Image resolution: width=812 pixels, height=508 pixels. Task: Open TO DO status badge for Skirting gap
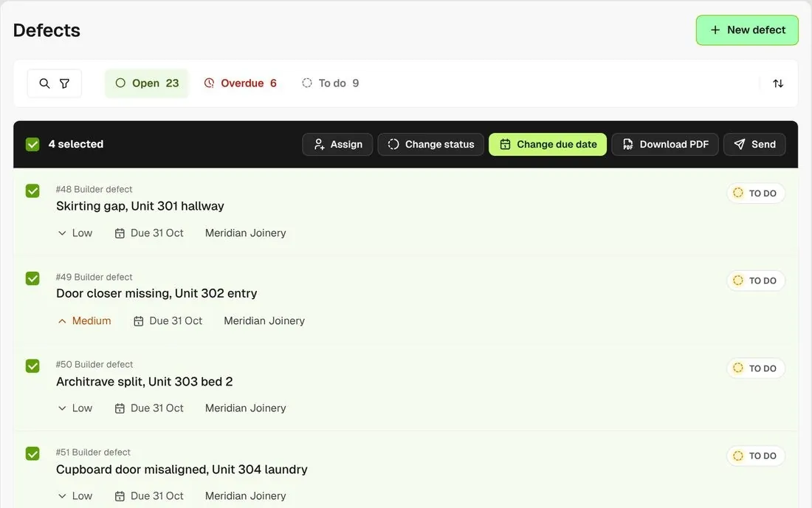(x=756, y=193)
